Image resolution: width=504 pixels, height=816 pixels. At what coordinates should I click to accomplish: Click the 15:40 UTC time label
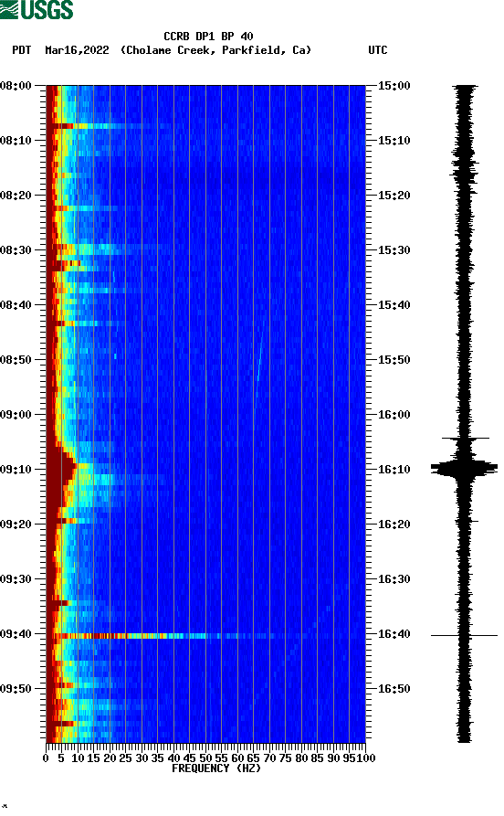(x=394, y=305)
